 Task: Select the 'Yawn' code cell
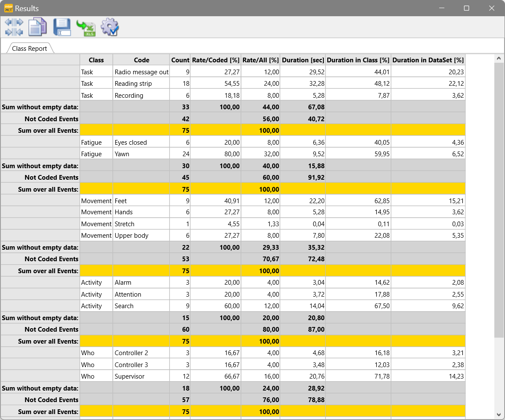coord(141,154)
